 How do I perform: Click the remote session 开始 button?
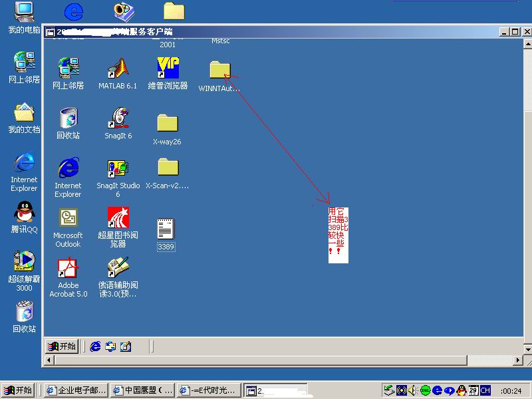click(x=62, y=346)
